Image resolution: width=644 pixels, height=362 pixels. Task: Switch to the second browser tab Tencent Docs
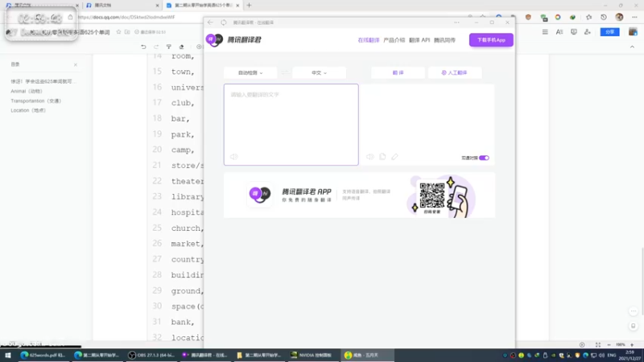pyautogui.click(x=122, y=6)
